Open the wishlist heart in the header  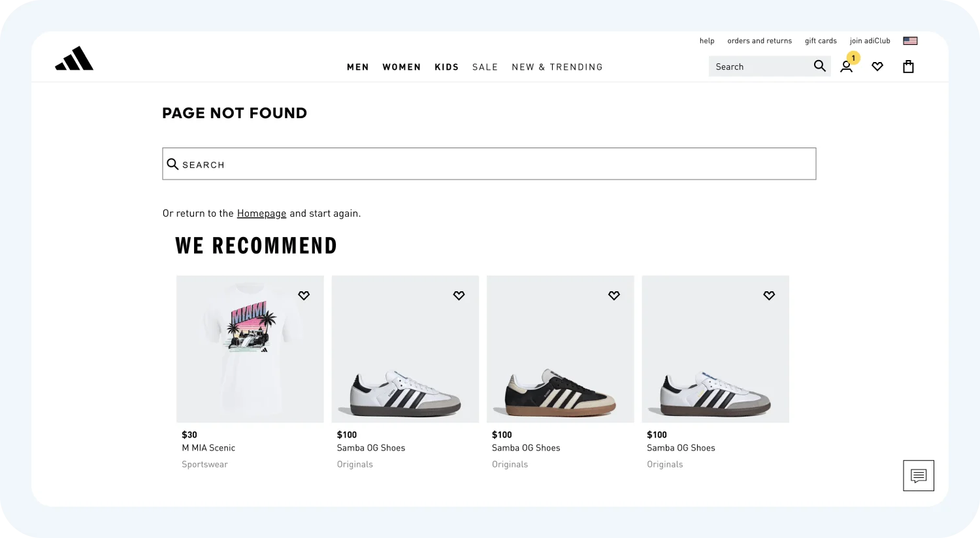877,67
